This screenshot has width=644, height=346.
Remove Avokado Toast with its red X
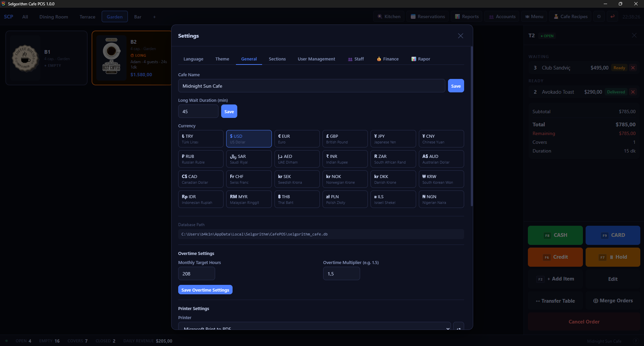(633, 92)
